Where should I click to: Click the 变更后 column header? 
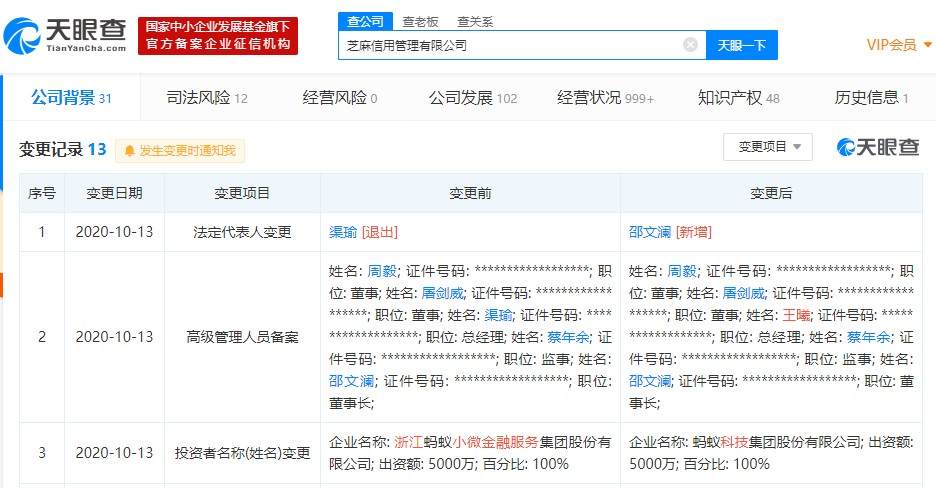pyautogui.click(x=771, y=193)
